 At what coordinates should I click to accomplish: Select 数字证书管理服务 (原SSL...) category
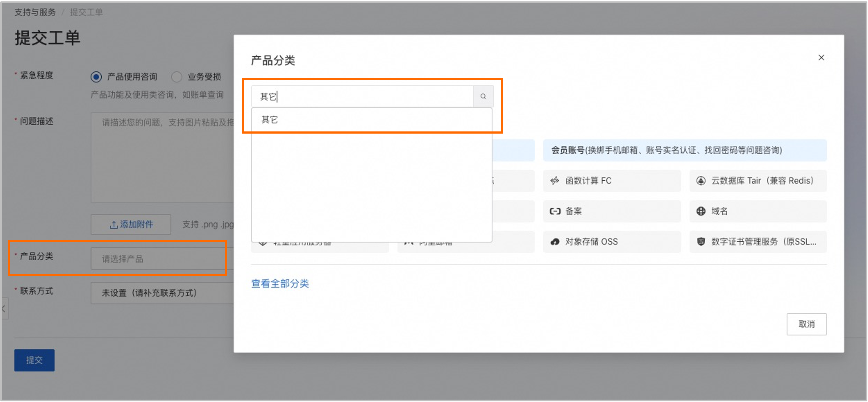coord(758,242)
